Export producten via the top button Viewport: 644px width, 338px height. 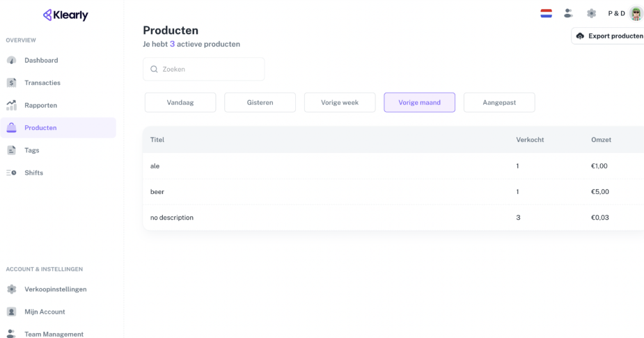[x=608, y=36]
